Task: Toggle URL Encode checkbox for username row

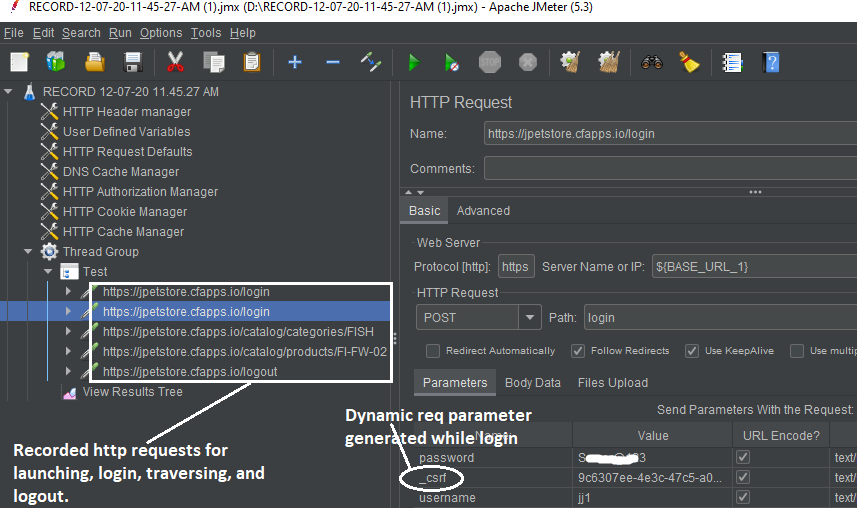Action: (x=743, y=497)
